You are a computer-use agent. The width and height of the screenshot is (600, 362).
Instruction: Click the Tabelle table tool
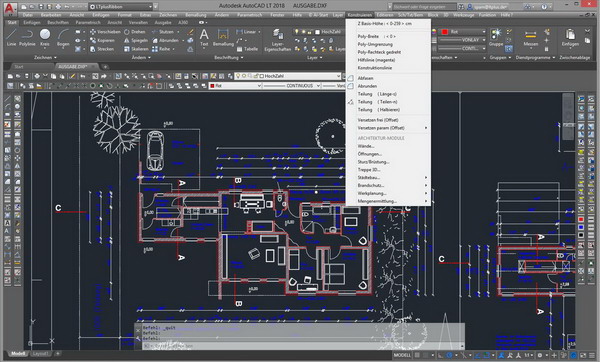(247, 49)
